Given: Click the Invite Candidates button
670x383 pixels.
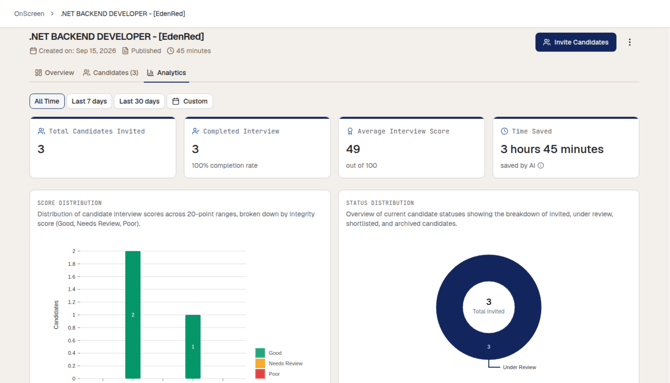Looking at the screenshot, I should 576,42.
